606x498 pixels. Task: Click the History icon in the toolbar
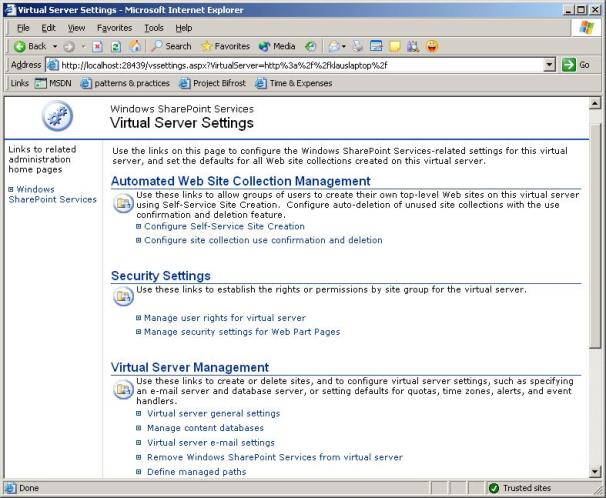310,47
